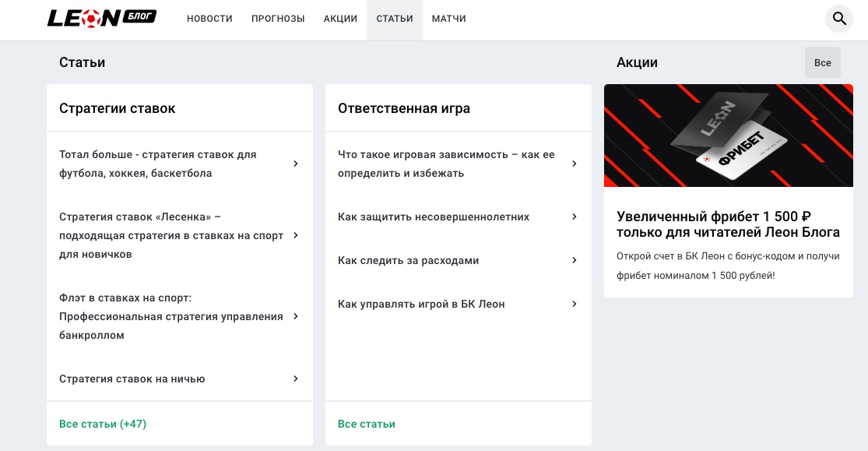Click chevron beside Флэт в ставках article

pos(296,316)
